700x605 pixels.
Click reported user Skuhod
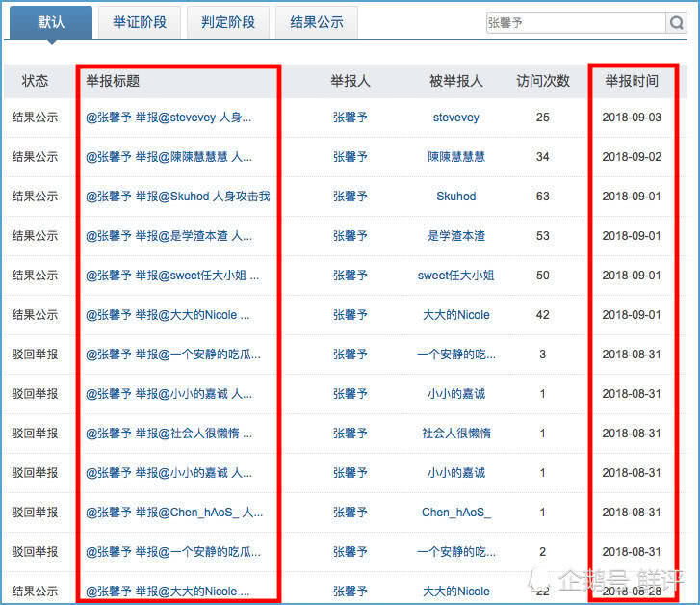(455, 197)
